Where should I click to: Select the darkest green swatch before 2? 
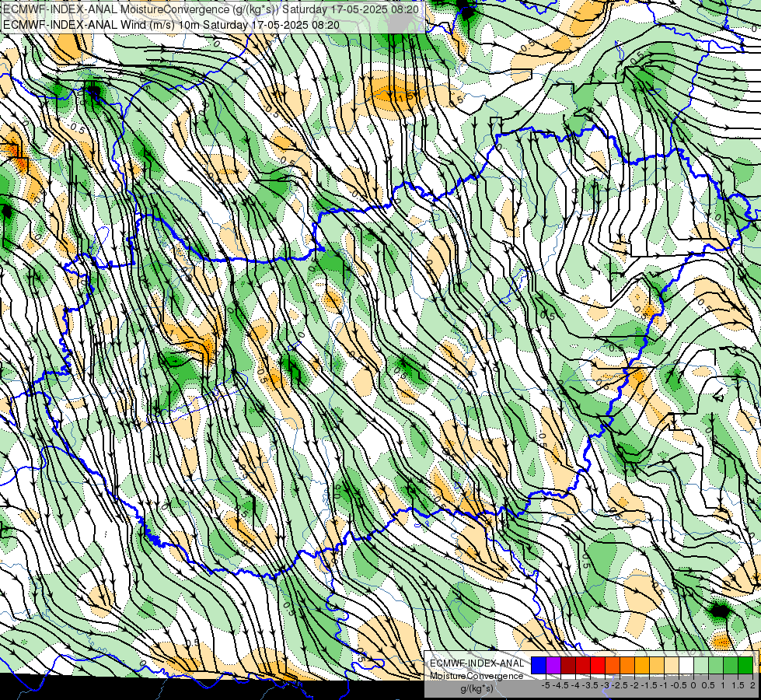click(x=745, y=666)
